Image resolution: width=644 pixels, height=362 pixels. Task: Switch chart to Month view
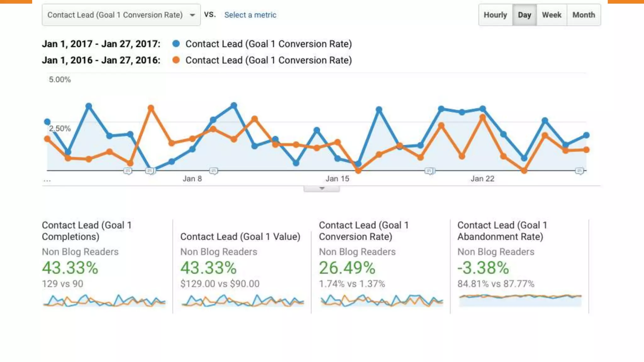pyautogui.click(x=584, y=15)
